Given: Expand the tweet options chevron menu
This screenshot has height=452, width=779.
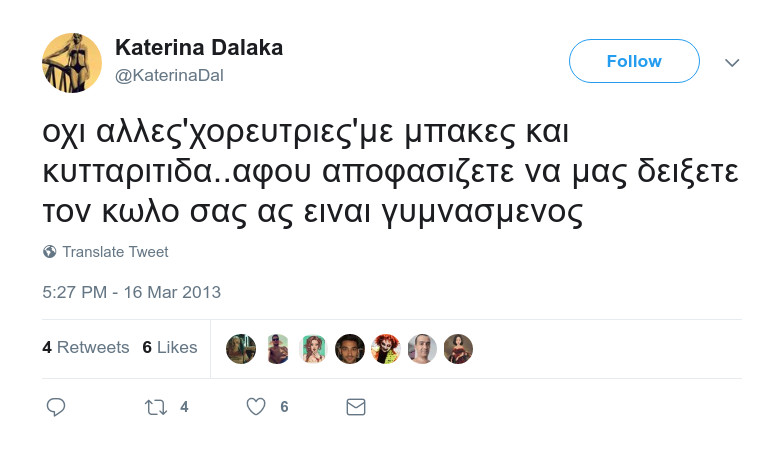Looking at the screenshot, I should (732, 62).
